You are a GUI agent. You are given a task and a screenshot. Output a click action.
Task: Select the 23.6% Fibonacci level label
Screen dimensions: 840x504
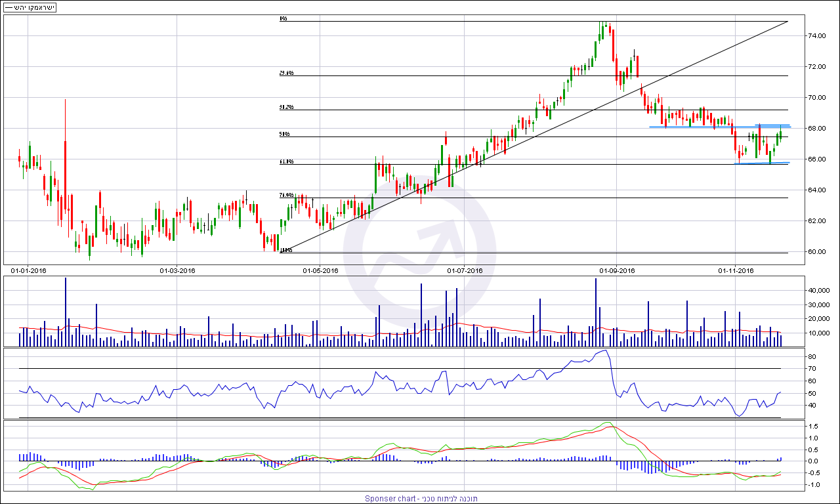tap(286, 73)
